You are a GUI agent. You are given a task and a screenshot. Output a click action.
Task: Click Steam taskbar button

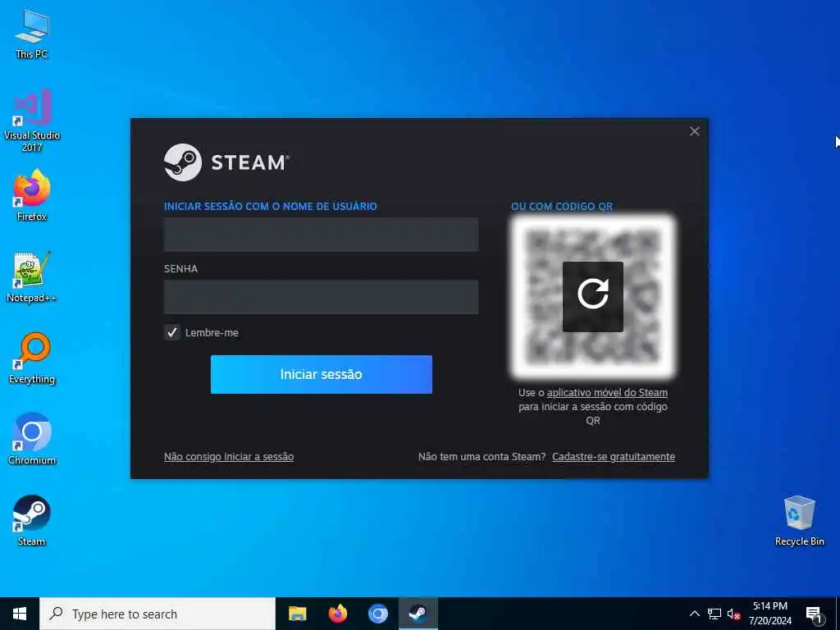click(x=418, y=614)
